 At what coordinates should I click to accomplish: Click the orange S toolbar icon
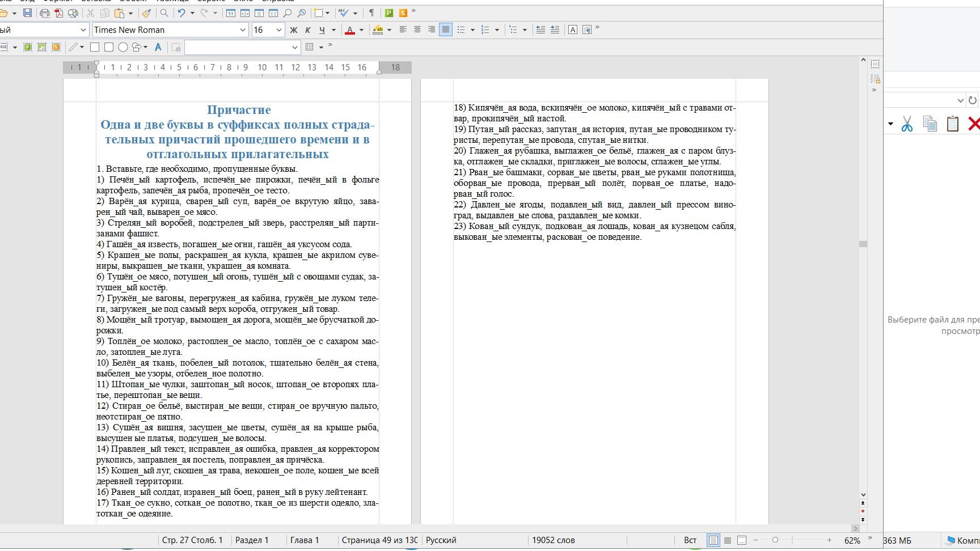tap(403, 13)
